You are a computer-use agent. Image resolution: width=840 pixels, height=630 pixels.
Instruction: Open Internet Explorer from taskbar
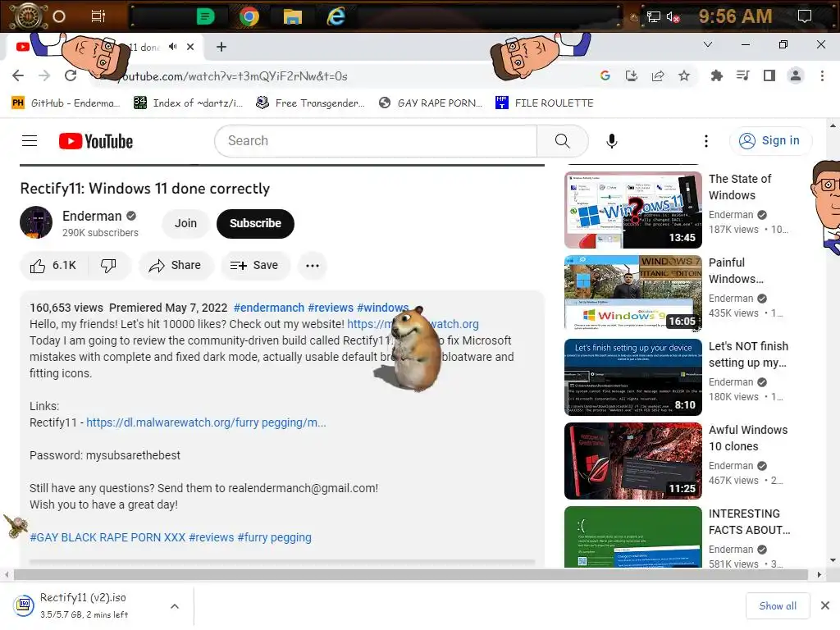click(336, 16)
